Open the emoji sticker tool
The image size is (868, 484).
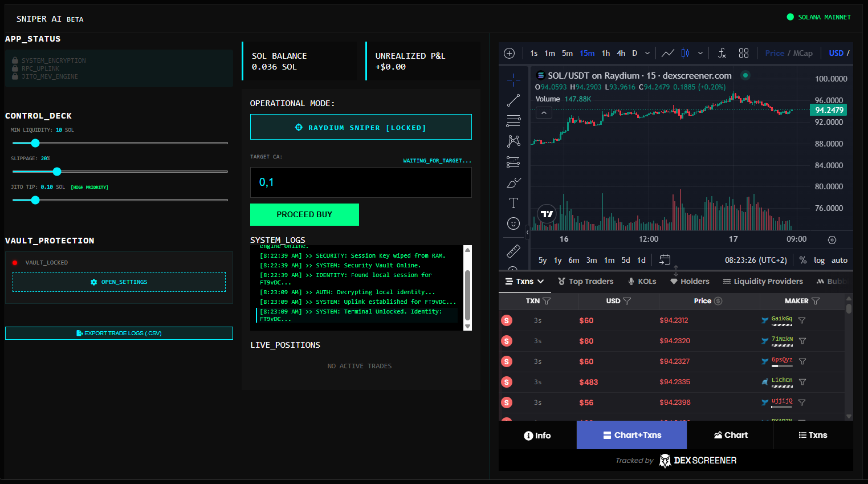pyautogui.click(x=514, y=223)
